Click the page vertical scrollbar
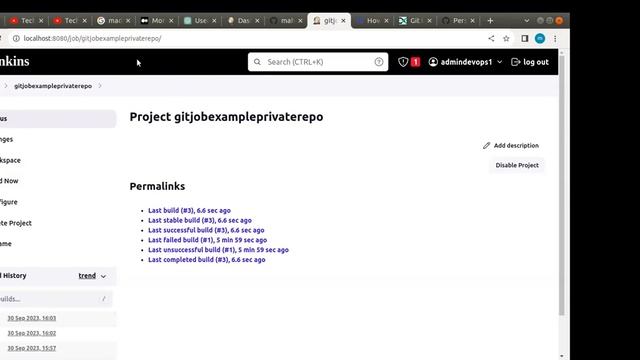The height and width of the screenshot is (360, 640). click(562, 186)
